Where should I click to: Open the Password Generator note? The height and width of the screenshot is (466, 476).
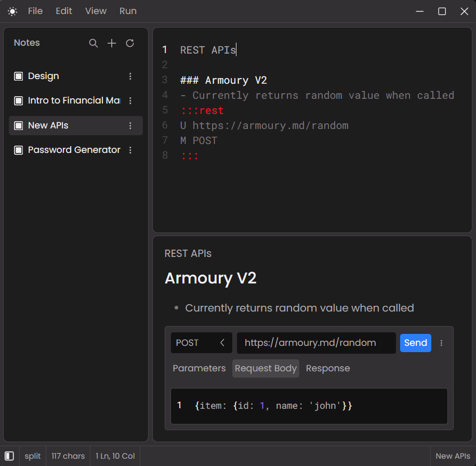(76, 150)
